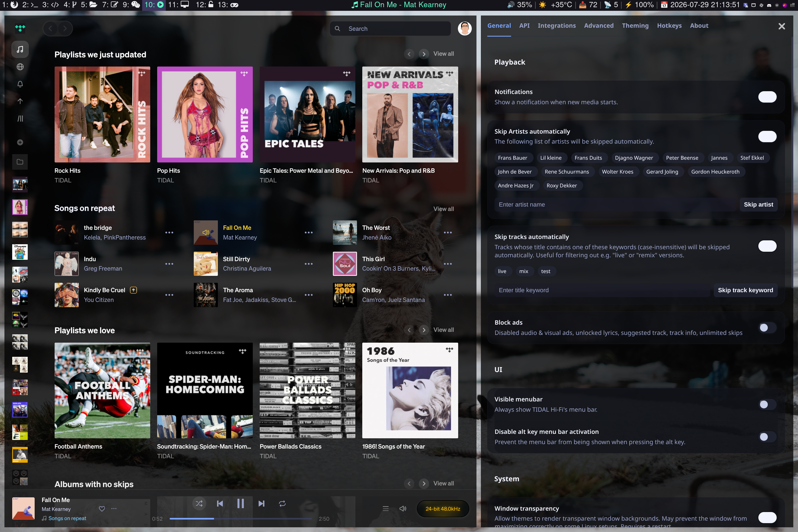This screenshot has height=532, width=798.
Task: Click the Skip track keyword button
Action: click(745, 290)
